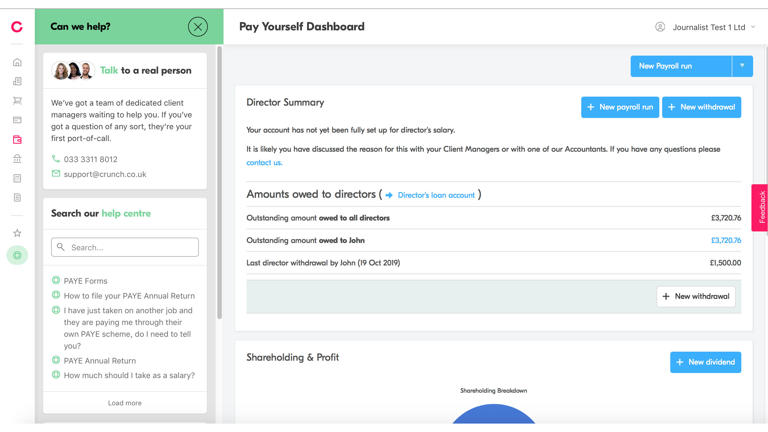Expand 'How much should I take as a salary?'
Image resolution: width=768 pixels, height=432 pixels.
click(x=129, y=376)
